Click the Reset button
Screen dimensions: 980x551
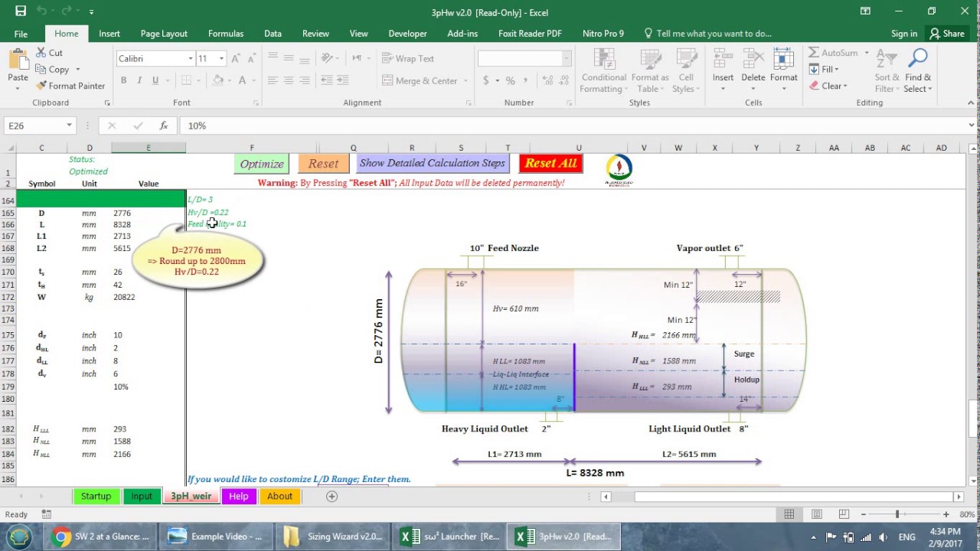(x=323, y=164)
